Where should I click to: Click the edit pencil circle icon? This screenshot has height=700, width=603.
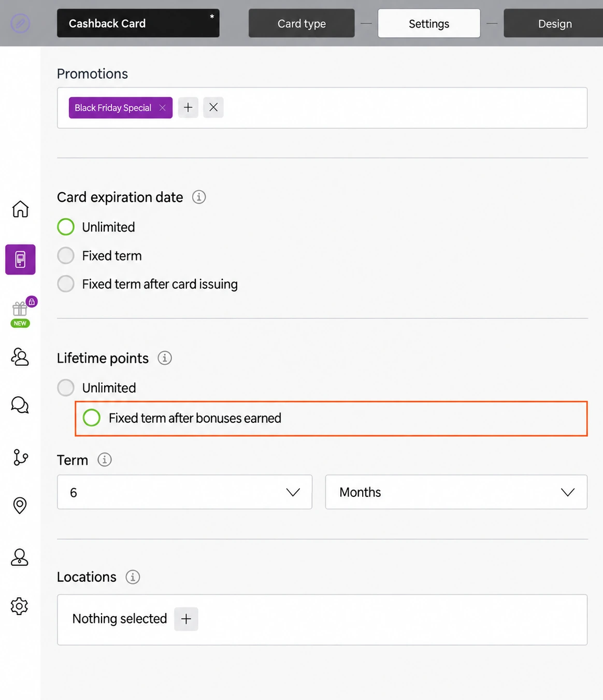(20, 23)
